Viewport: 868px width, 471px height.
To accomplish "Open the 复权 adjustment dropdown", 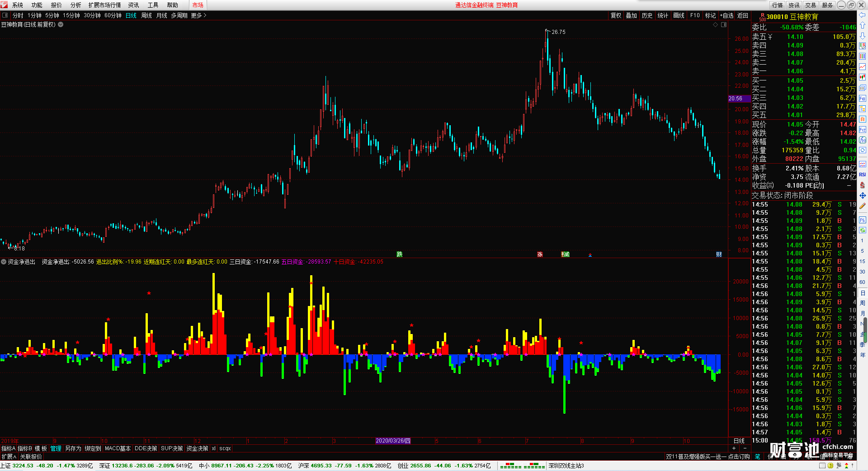I will [616, 15].
